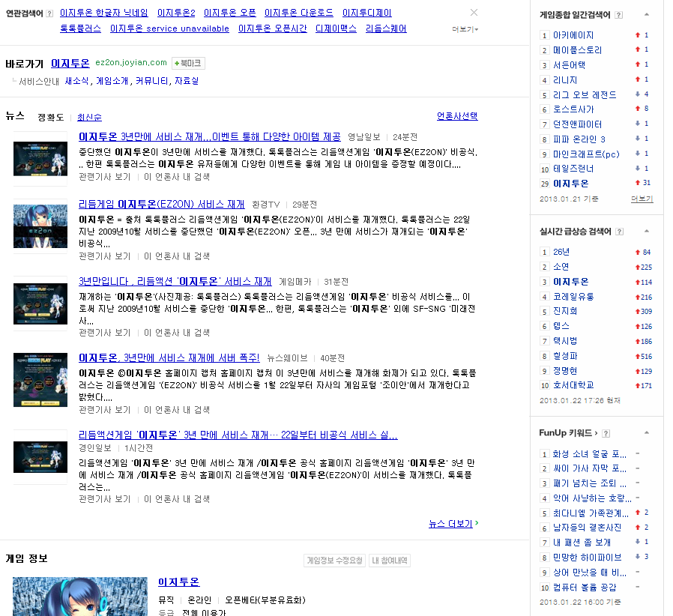Select 코레일유통 in realtime rising searches
The width and height of the screenshot is (673, 616).
(573, 297)
